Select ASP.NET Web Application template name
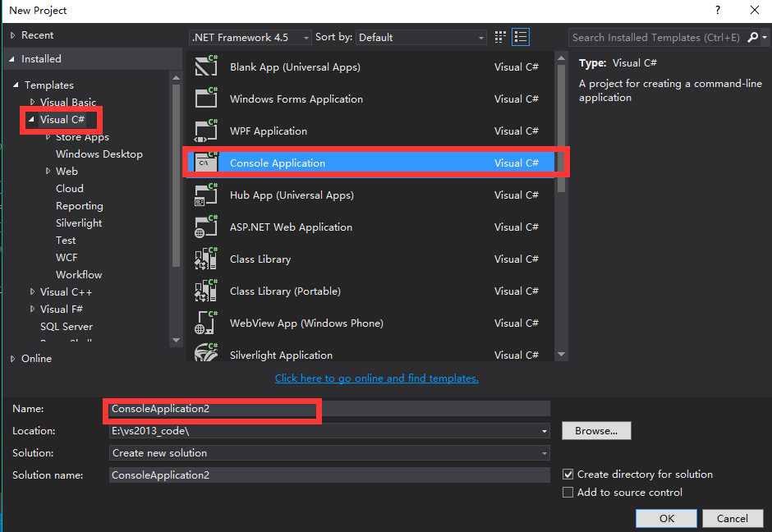Viewport: 772px width, 532px height. click(291, 227)
